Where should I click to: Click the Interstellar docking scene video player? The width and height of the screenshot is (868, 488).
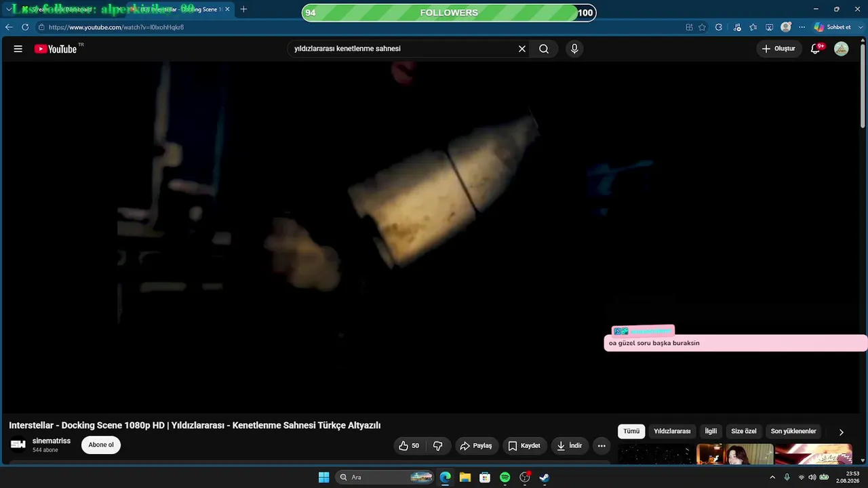[431, 237]
